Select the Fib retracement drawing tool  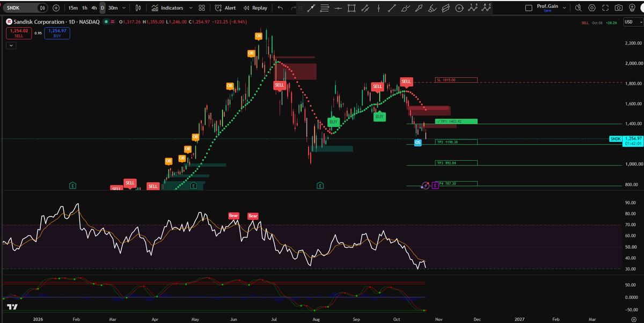click(x=325, y=8)
